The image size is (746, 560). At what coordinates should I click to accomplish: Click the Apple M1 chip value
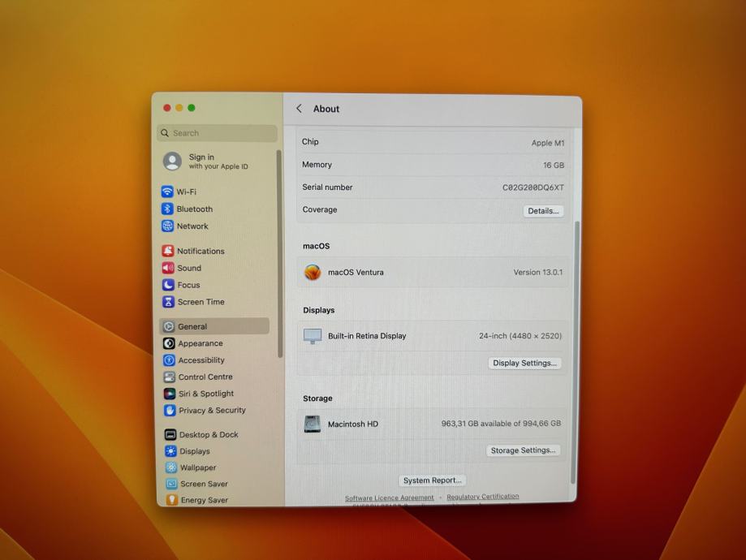(548, 143)
